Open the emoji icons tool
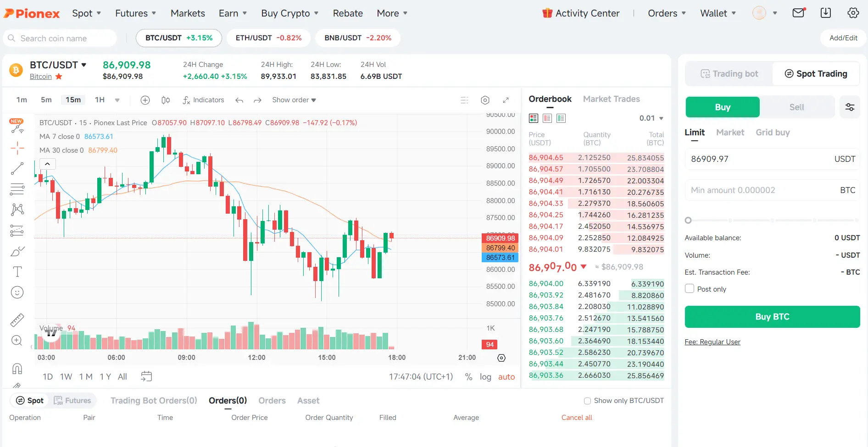This screenshot has height=447, width=868. pyautogui.click(x=17, y=292)
